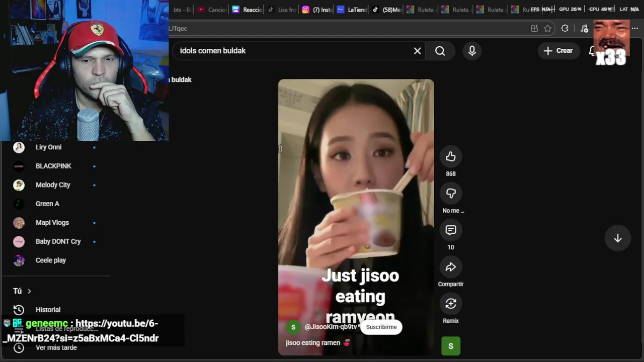Open Ver más tarde in the sidebar
This screenshot has height=362, width=644.
56,347
